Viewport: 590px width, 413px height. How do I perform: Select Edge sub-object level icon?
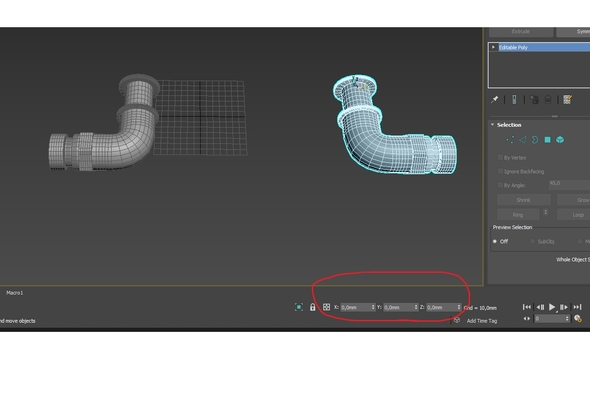point(523,140)
